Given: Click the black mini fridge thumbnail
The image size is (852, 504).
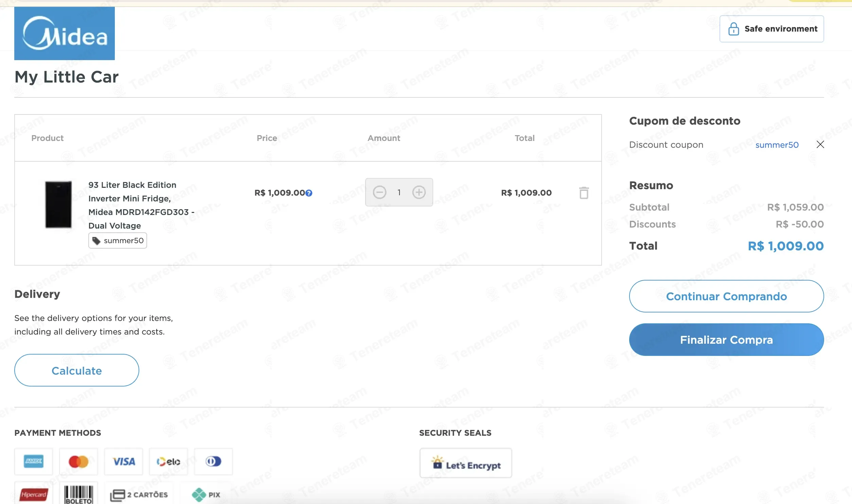Looking at the screenshot, I should pos(58,204).
